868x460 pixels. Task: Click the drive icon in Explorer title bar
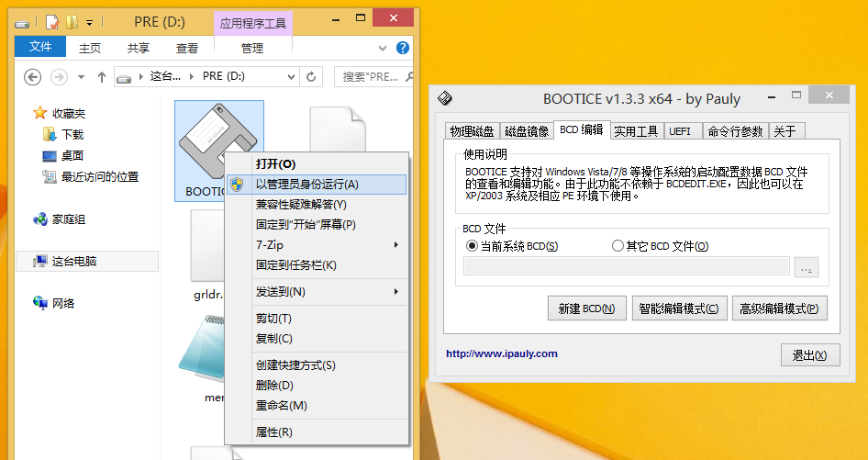pos(22,23)
